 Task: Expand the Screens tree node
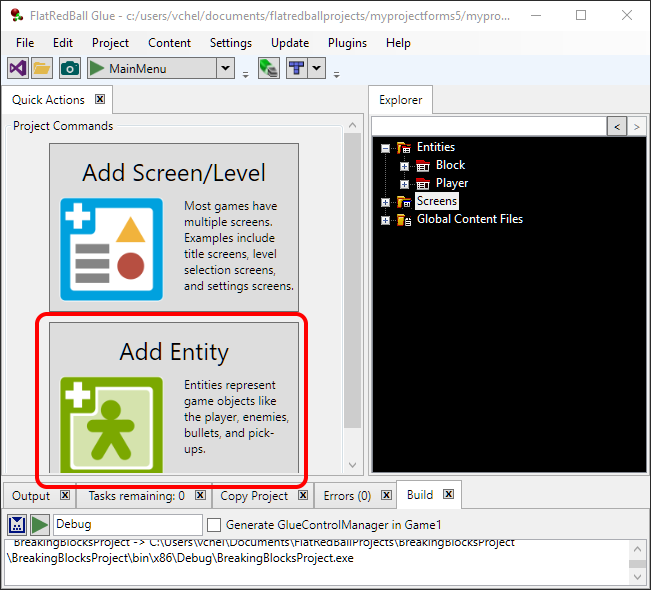[x=386, y=201]
